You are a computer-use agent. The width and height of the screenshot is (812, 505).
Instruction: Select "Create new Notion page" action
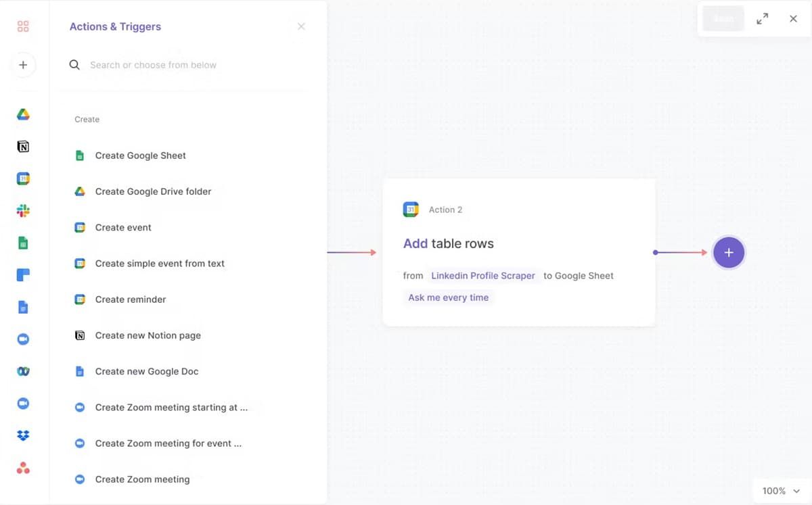tap(148, 335)
